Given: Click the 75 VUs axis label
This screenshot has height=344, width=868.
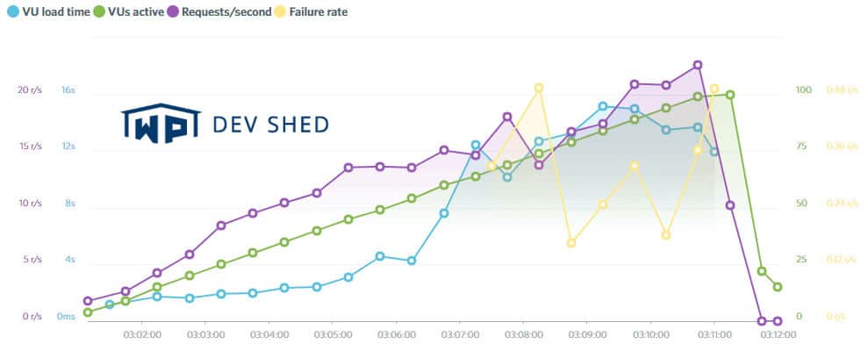Looking at the screenshot, I should 800,147.
